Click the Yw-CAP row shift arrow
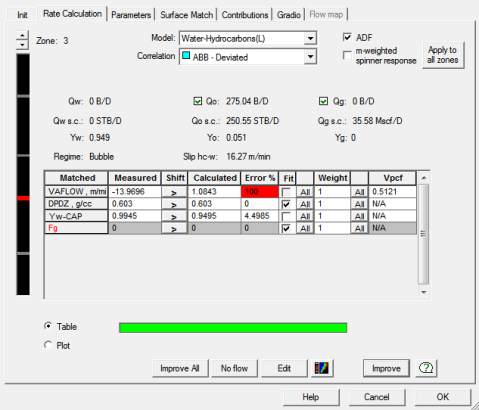The width and height of the screenshot is (479, 410). pyautogui.click(x=174, y=216)
